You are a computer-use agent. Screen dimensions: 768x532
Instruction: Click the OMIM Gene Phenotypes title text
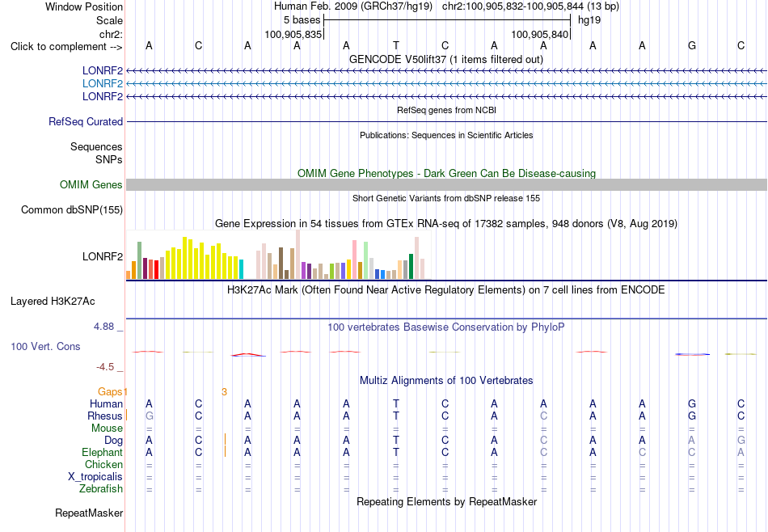446,173
